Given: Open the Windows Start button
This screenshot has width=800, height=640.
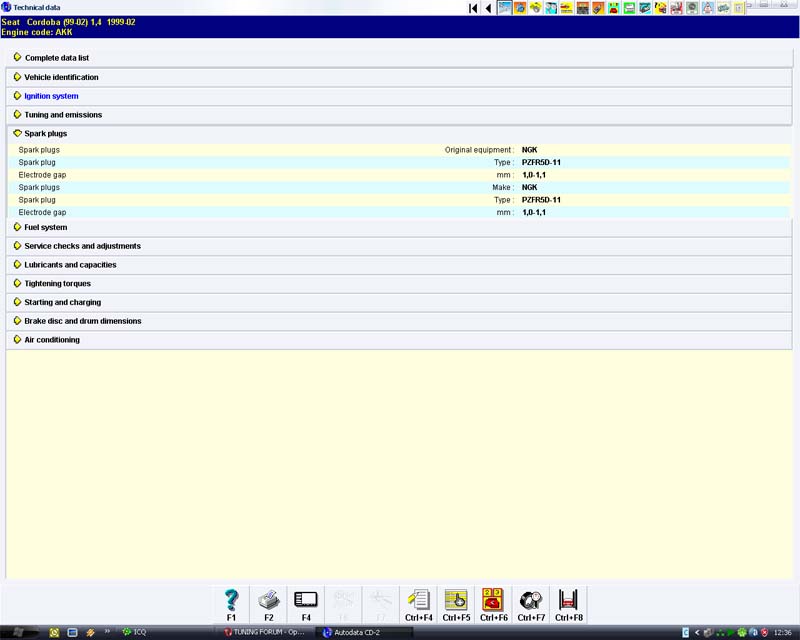Looking at the screenshot, I should (20, 632).
